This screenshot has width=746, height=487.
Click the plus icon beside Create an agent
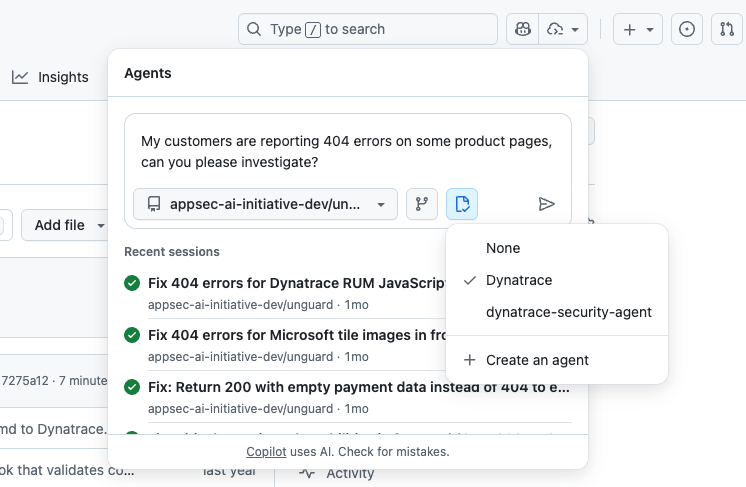(x=470, y=360)
